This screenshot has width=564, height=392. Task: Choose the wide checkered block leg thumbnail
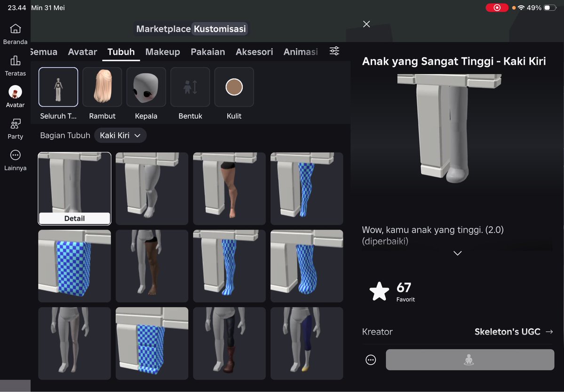74,266
